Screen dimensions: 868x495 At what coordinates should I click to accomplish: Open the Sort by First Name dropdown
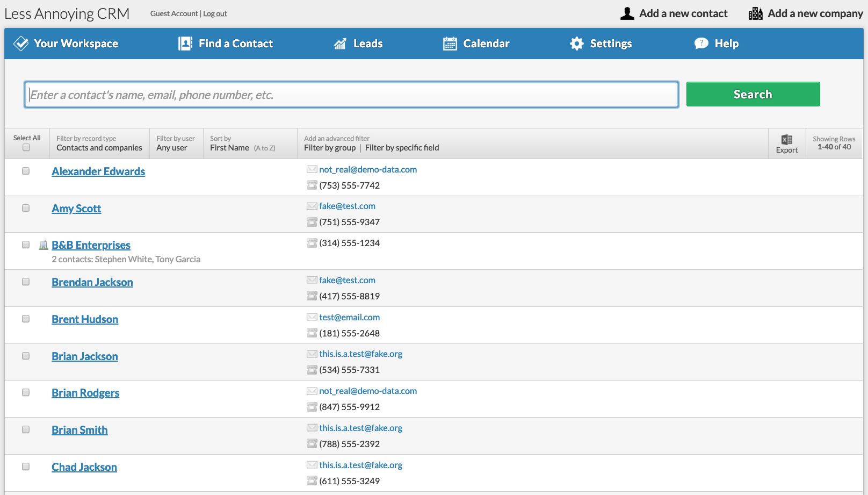[250, 144]
